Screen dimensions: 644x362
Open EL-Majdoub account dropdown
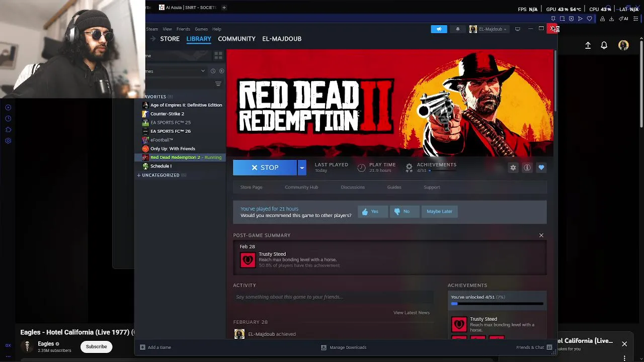(488, 29)
